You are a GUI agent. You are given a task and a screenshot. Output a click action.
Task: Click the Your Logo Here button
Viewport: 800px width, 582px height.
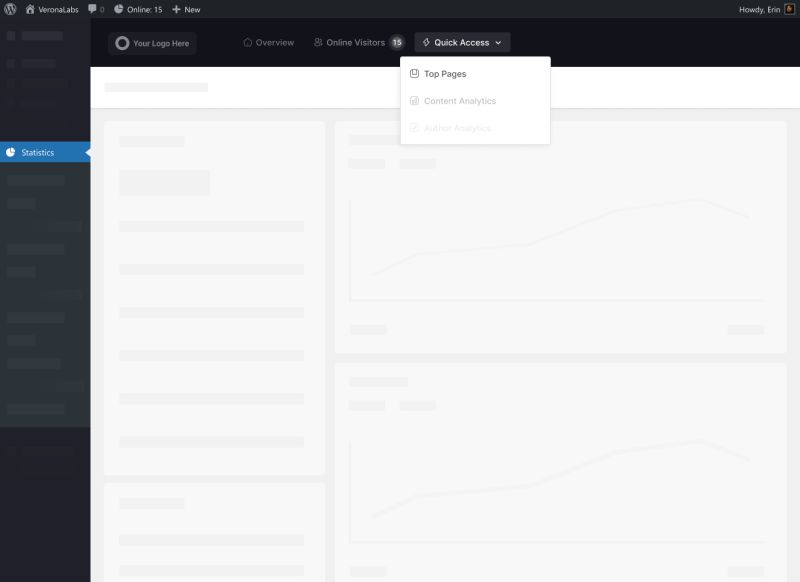tap(154, 43)
